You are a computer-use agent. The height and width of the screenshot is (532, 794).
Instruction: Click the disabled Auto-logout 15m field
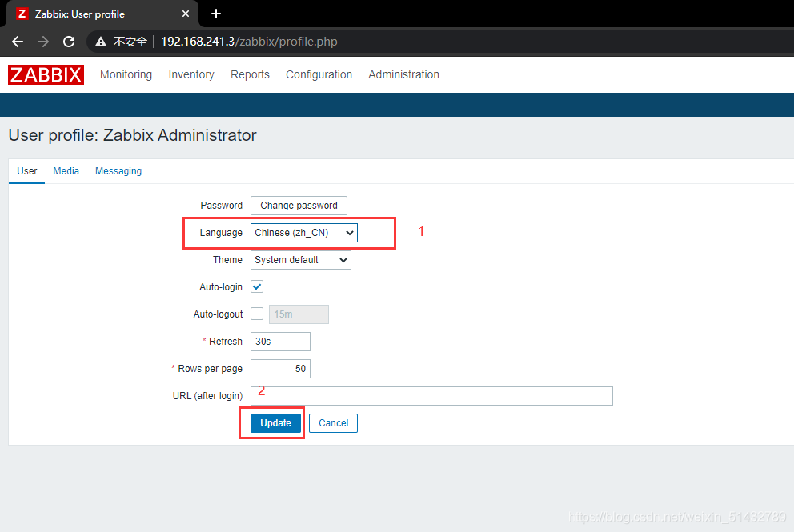point(299,314)
